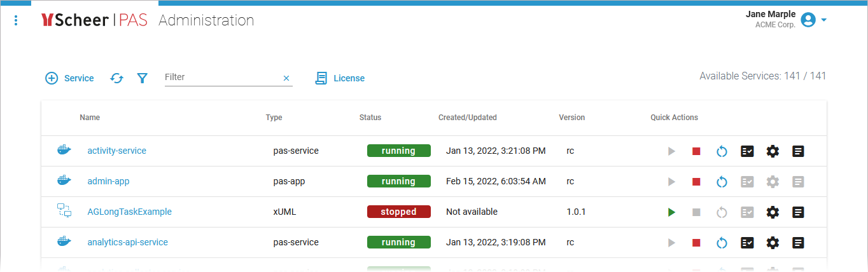
Task: Expand the Jane Marple user dropdown
Action: (x=824, y=20)
